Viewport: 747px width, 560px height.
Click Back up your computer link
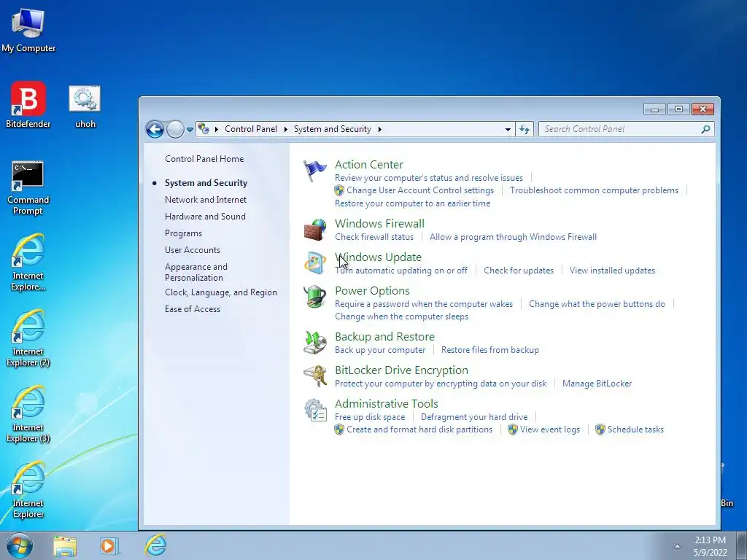[x=380, y=350]
